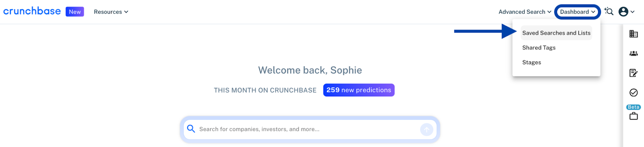Select Shared Tags from Dashboard menu

tap(539, 48)
